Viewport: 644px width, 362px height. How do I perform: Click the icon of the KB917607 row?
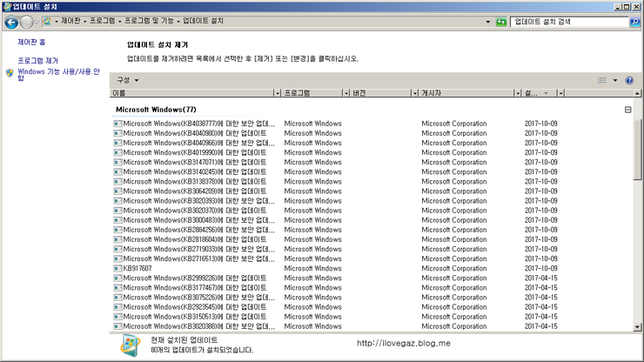(x=117, y=268)
